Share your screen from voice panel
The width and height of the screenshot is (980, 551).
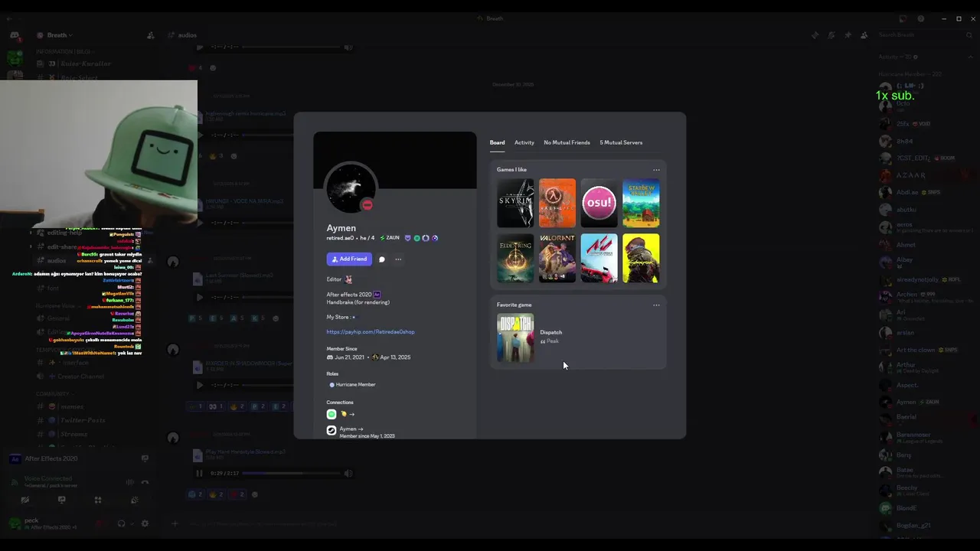pyautogui.click(x=62, y=500)
